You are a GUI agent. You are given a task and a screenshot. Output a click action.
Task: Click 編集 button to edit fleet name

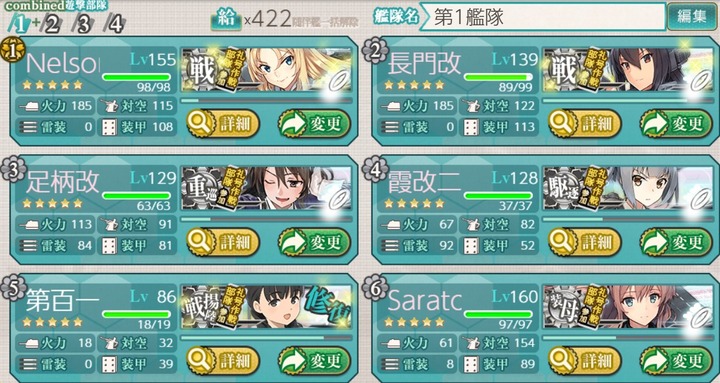(x=692, y=17)
